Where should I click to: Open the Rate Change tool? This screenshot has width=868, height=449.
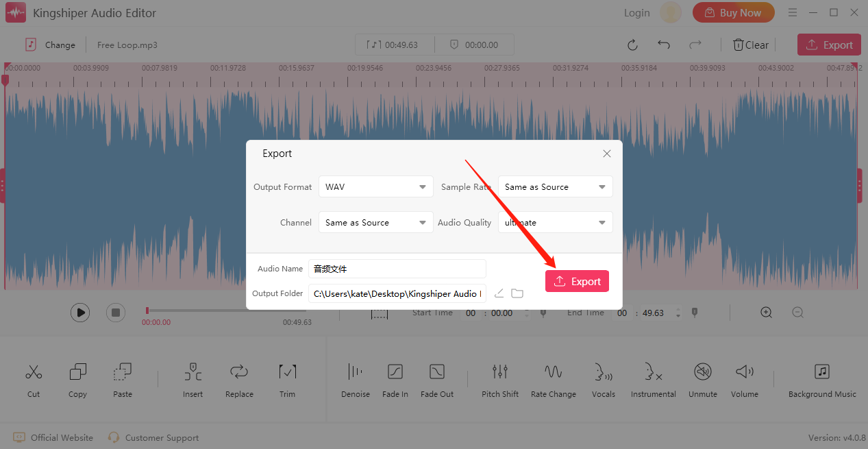point(554,380)
